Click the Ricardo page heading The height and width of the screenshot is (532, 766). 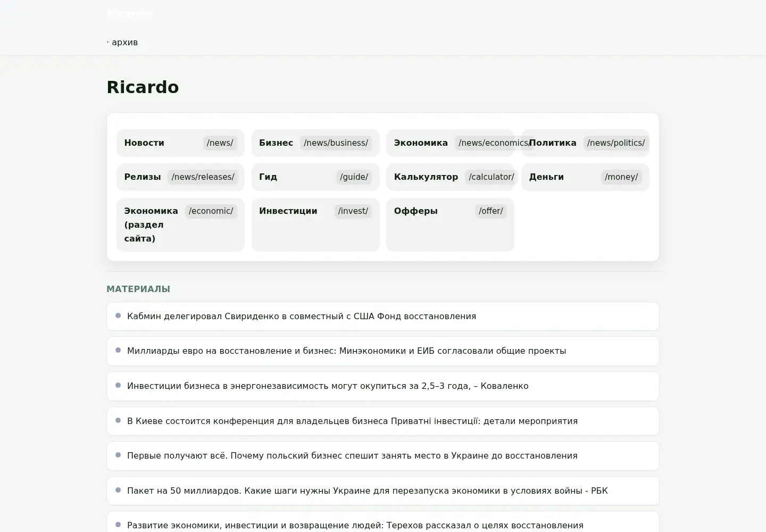pos(143,87)
